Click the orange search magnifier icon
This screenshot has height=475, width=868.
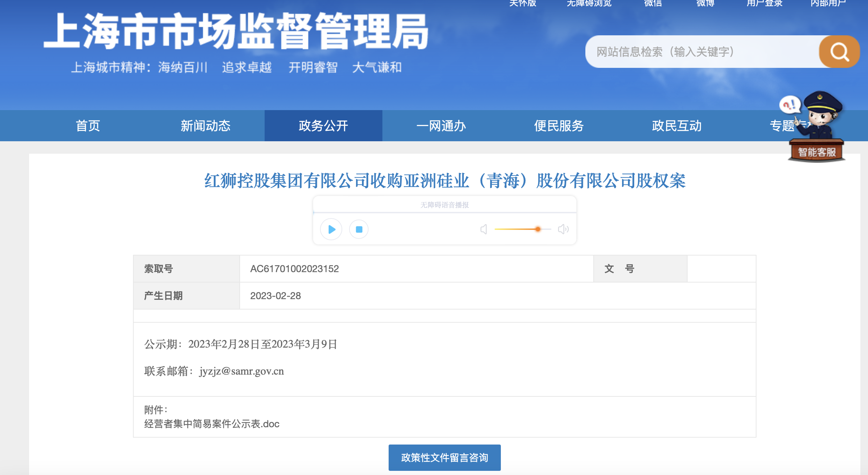839,52
